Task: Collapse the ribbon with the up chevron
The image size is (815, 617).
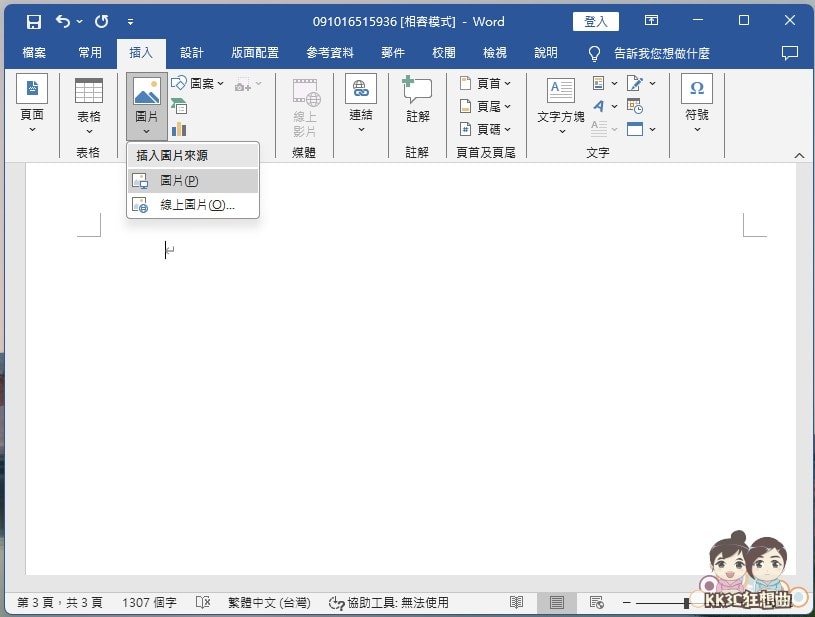Action: (799, 155)
